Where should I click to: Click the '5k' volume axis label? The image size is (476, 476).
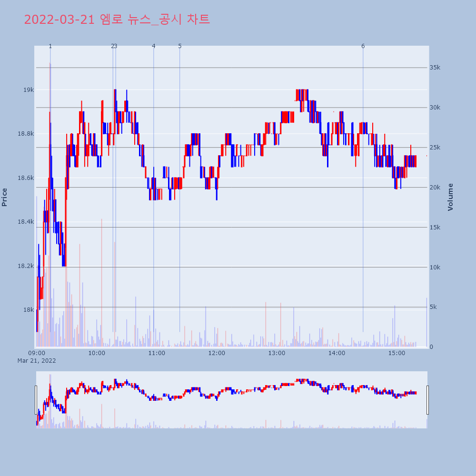click(x=433, y=307)
